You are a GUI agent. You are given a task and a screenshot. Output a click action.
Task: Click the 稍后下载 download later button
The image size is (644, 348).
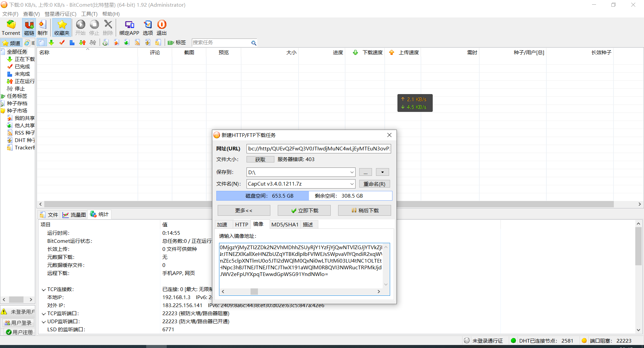click(x=365, y=210)
